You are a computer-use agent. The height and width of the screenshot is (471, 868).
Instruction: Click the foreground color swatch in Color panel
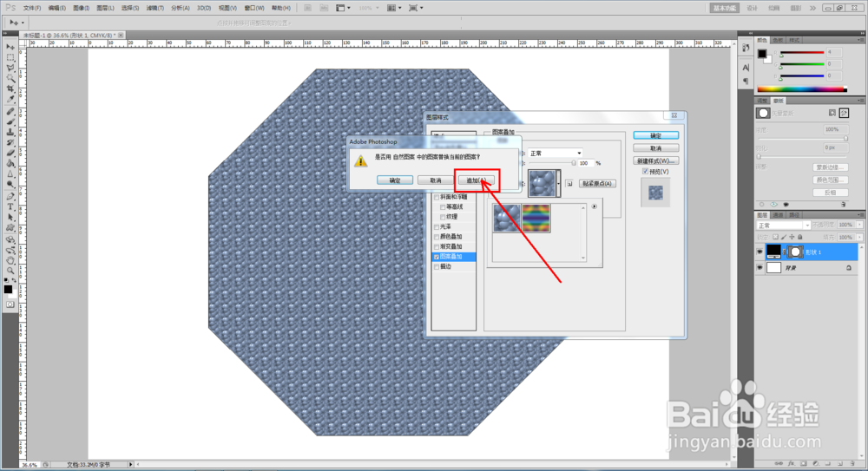pos(762,54)
